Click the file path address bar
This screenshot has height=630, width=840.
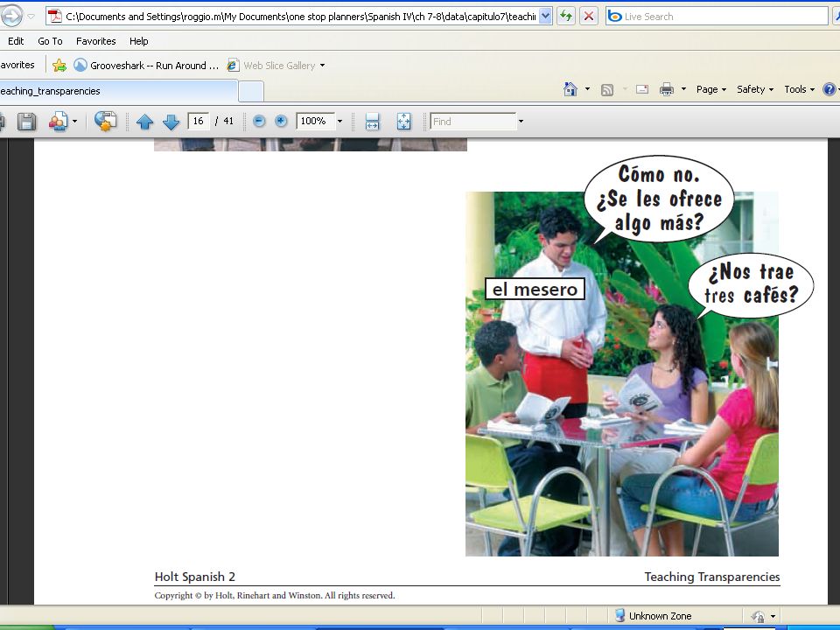coord(300,17)
